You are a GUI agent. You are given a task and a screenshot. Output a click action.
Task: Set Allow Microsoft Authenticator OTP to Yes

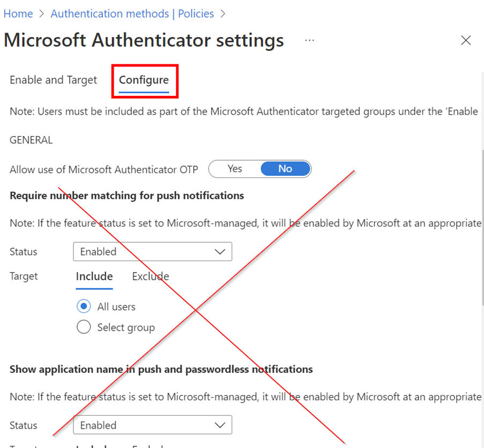click(x=235, y=169)
